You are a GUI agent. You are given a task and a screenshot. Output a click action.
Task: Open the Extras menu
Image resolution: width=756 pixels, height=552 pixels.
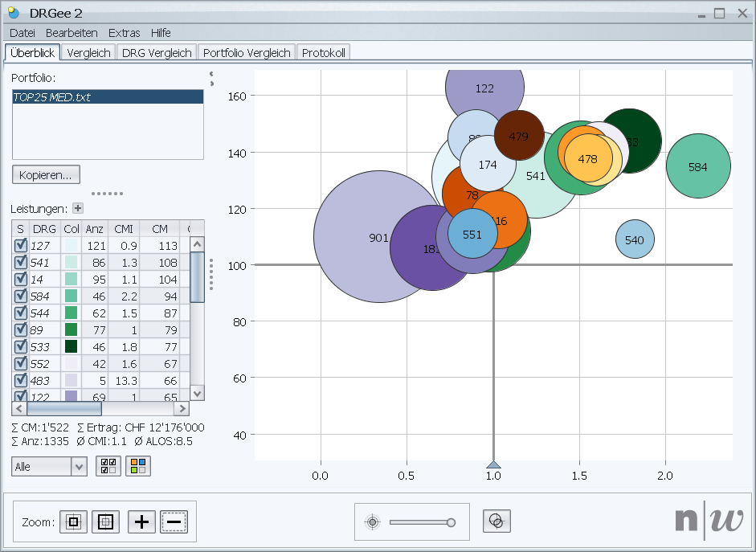pos(124,33)
